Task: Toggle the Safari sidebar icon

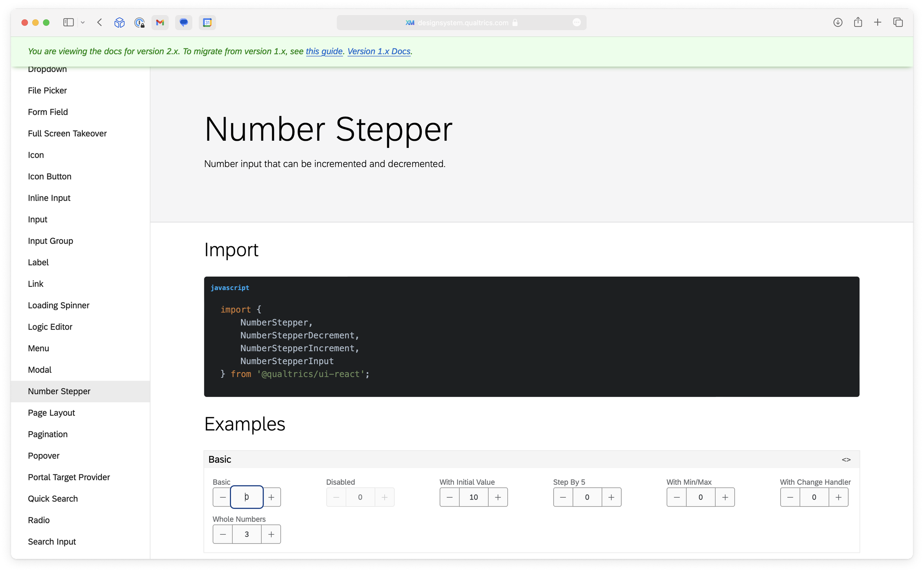Action: pos(68,22)
